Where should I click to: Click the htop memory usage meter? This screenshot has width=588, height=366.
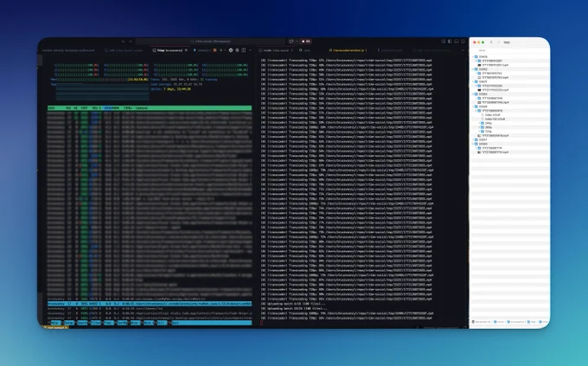click(x=100, y=80)
